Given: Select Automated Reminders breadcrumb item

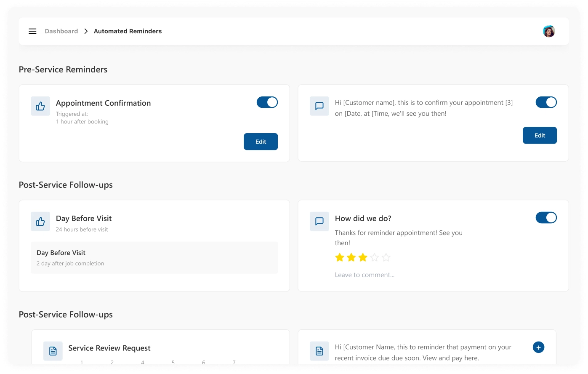Looking at the screenshot, I should [128, 31].
